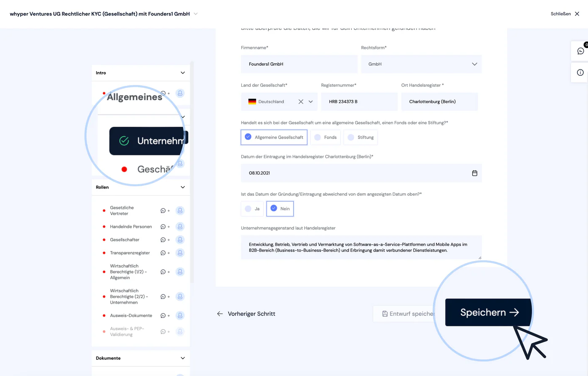The width and height of the screenshot is (588, 376).
Task: Open Gesetzliche Vertreter step
Action: [x=122, y=211]
